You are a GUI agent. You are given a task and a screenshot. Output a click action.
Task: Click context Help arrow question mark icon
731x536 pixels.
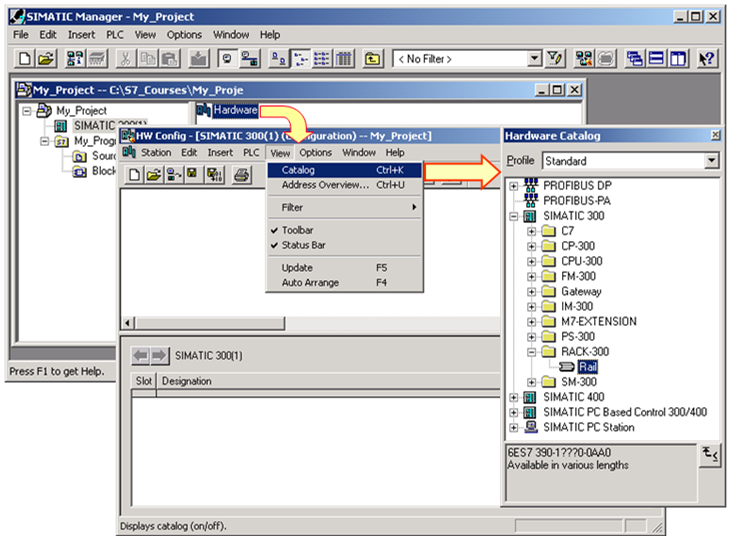[706, 59]
